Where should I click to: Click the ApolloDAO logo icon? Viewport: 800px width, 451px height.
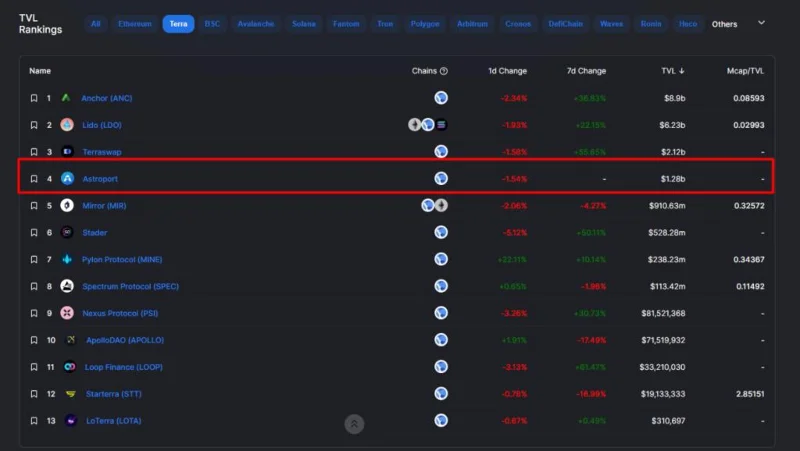[x=70, y=340]
